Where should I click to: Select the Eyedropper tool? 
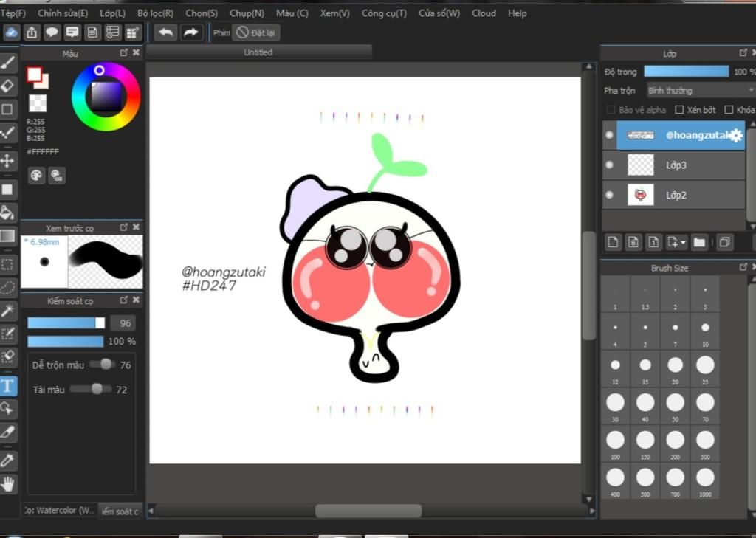tap(8, 461)
